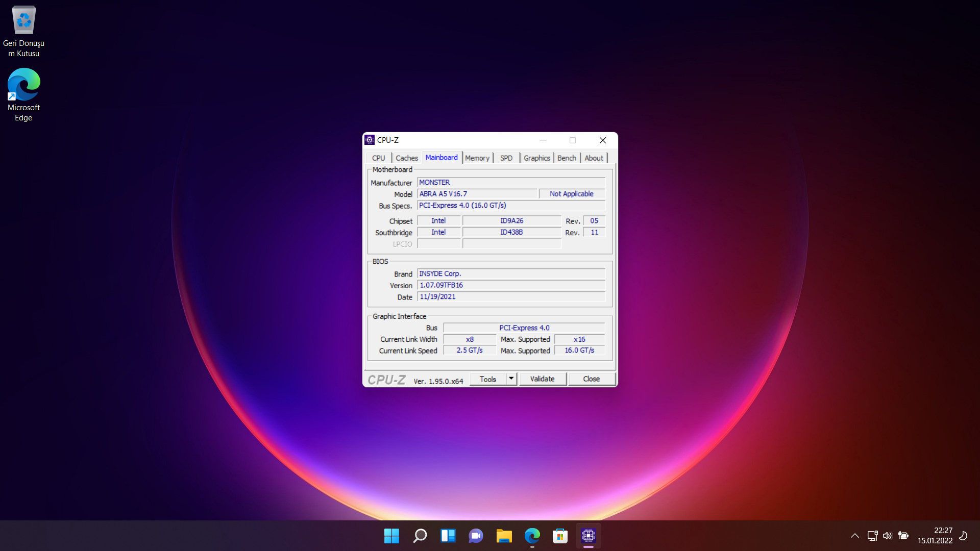Open the Widgets taskbar icon
The width and height of the screenshot is (980, 551).
448,536
